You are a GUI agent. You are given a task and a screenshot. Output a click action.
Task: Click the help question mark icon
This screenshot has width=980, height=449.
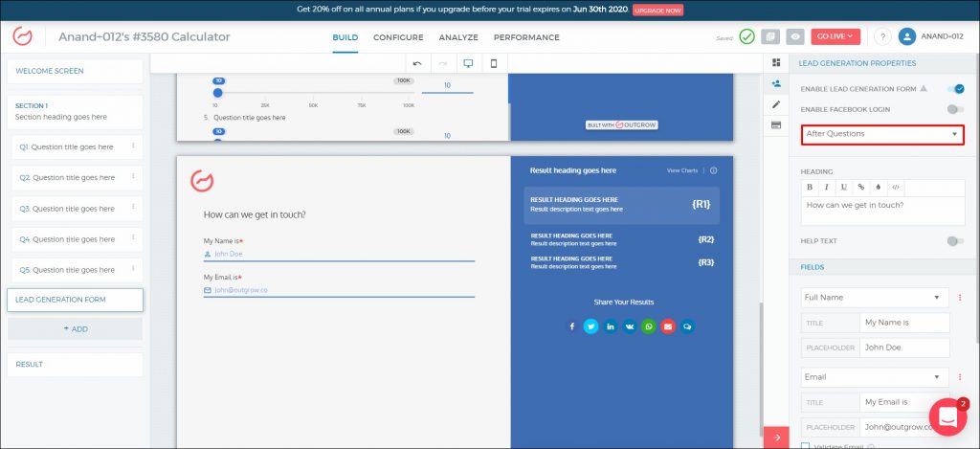coord(881,36)
